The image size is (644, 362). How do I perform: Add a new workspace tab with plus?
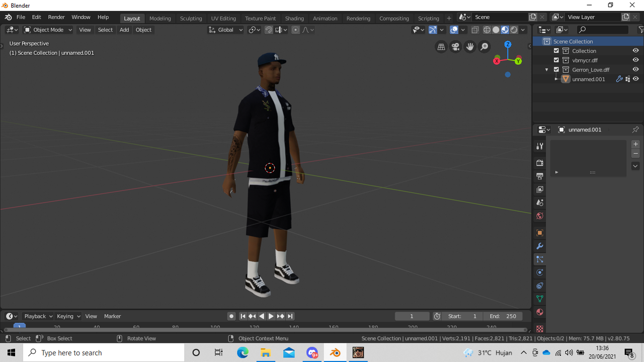coord(449,18)
